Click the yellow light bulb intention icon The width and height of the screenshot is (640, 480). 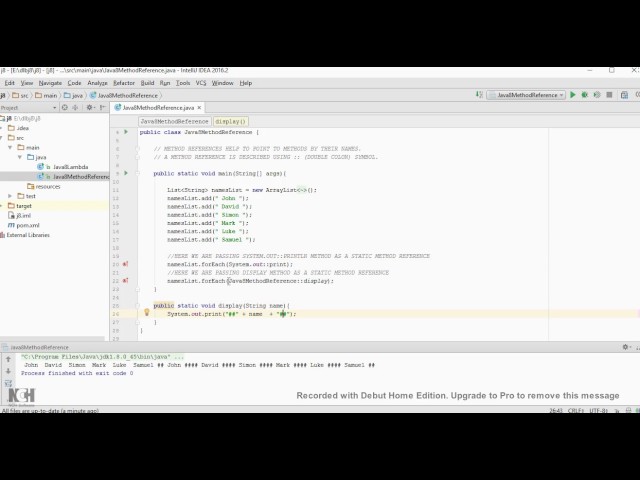pos(147,313)
